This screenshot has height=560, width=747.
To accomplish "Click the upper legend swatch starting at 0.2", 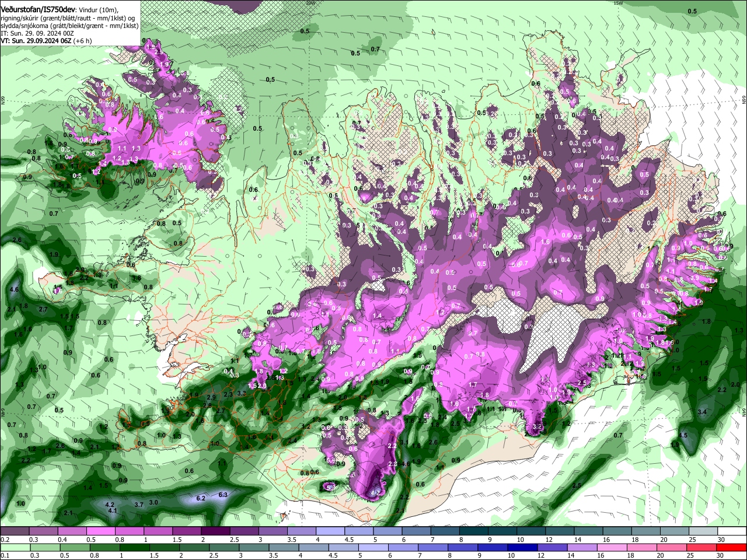I will pos(15,531).
